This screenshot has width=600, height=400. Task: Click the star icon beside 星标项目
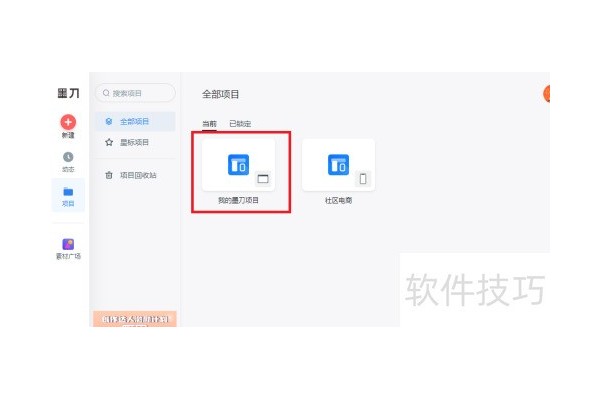109,142
